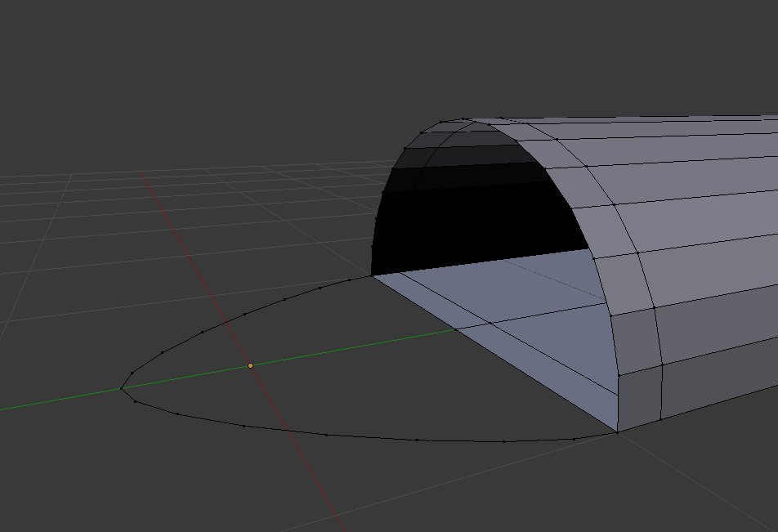This screenshot has height=532, width=778.
Task: Select the orange highlighted vertex at axis intersection
Action: pyautogui.click(x=250, y=365)
